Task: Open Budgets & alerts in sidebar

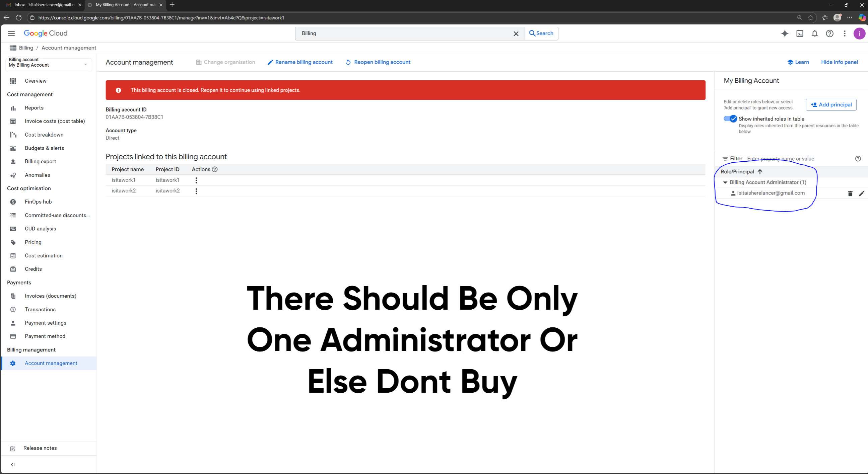Action: click(x=44, y=148)
